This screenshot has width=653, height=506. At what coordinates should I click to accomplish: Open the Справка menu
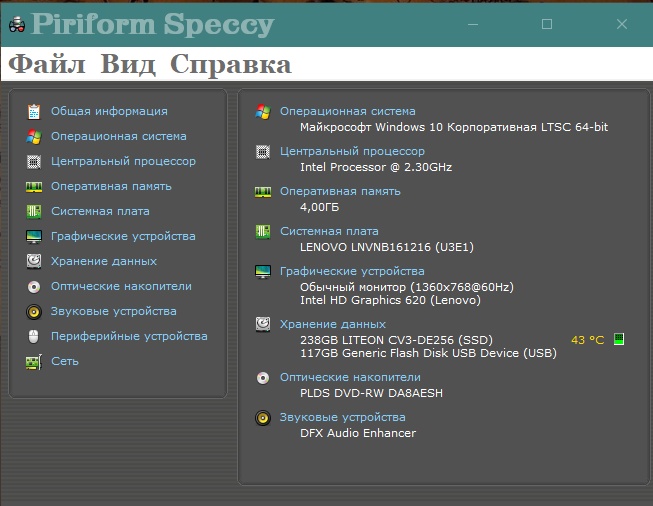(231, 65)
